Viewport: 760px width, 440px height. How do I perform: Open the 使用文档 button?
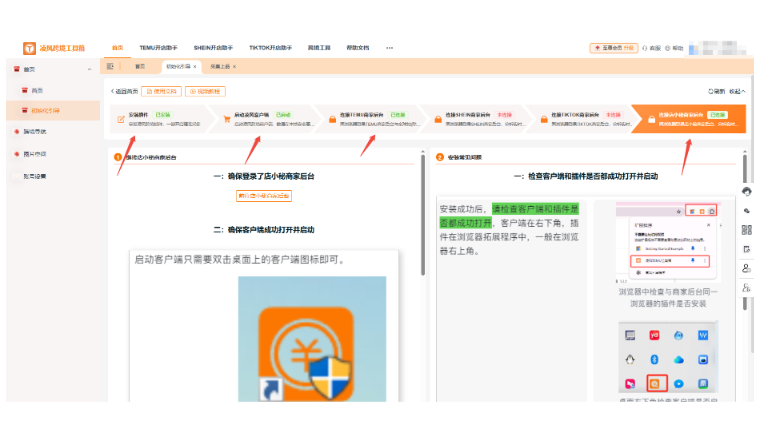point(161,91)
